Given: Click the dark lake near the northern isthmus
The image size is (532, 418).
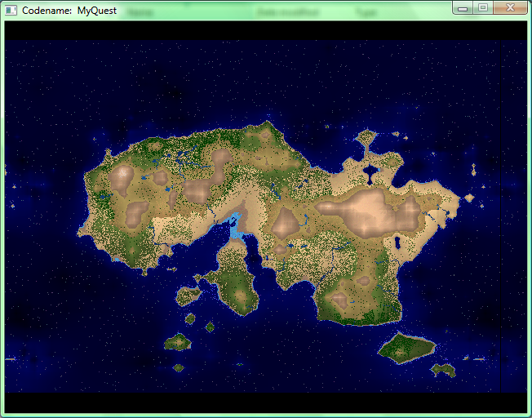Looking at the screenshot, I should click(371, 172).
